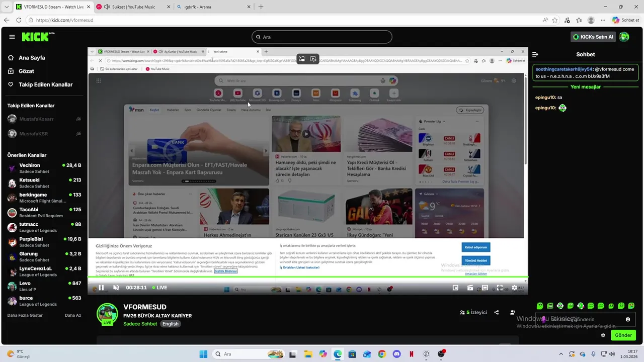Enter fullscreen video mode

(x=500, y=288)
